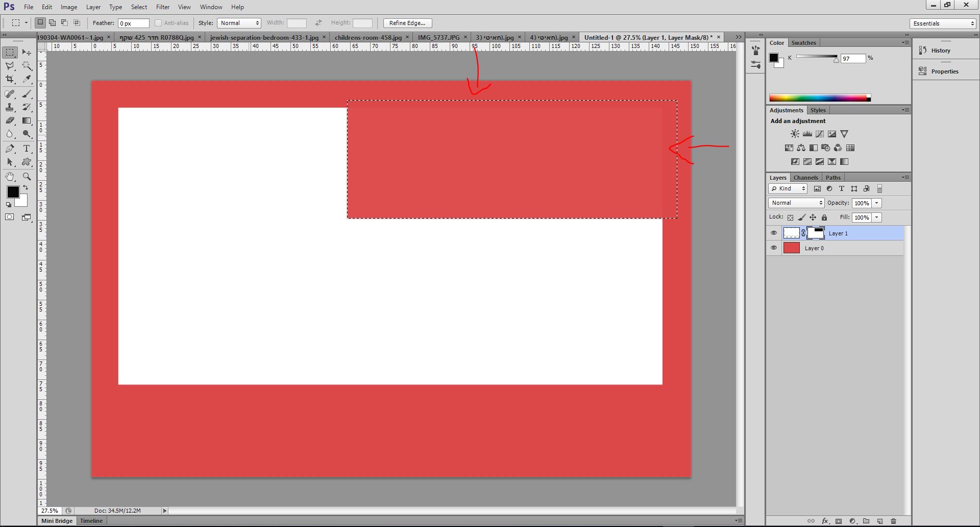Switch to the Swatches tab

tap(804, 43)
